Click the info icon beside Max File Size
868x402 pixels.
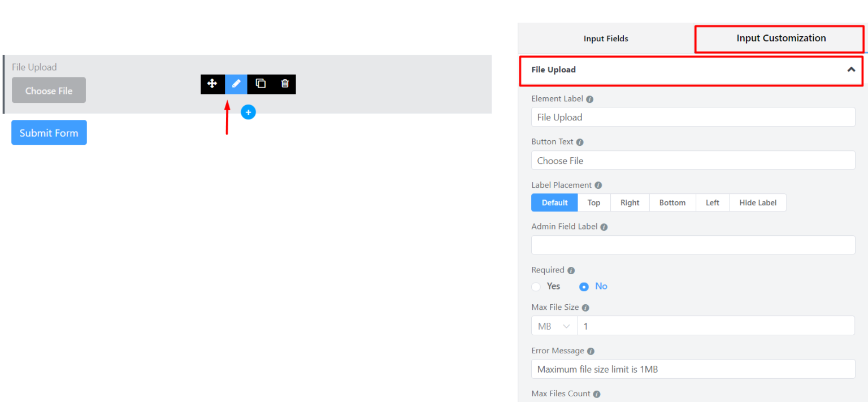[x=585, y=307]
